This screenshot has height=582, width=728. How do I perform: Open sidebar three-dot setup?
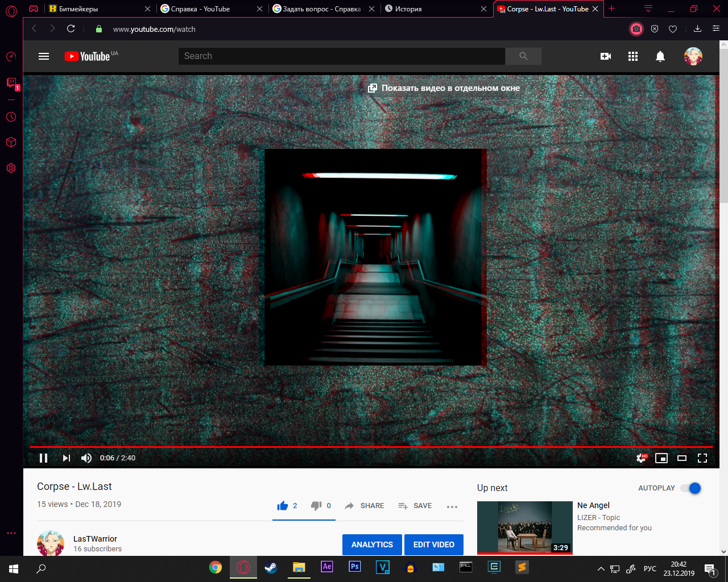[x=11, y=533]
